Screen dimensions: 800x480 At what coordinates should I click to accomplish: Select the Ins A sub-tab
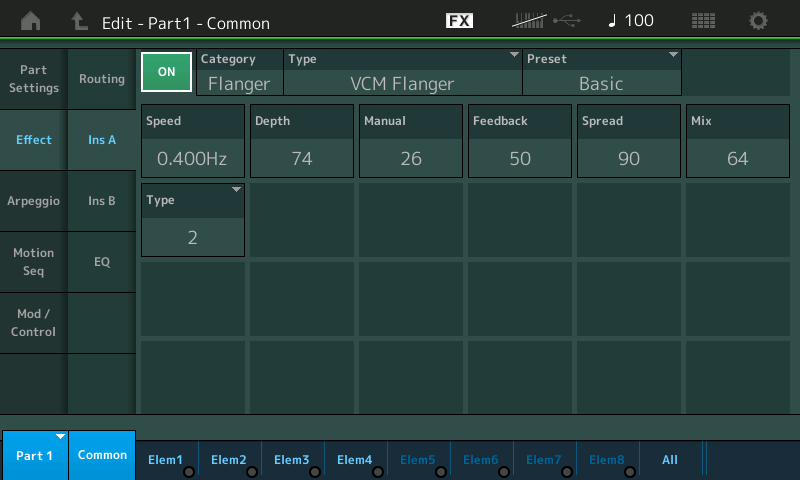click(x=102, y=140)
